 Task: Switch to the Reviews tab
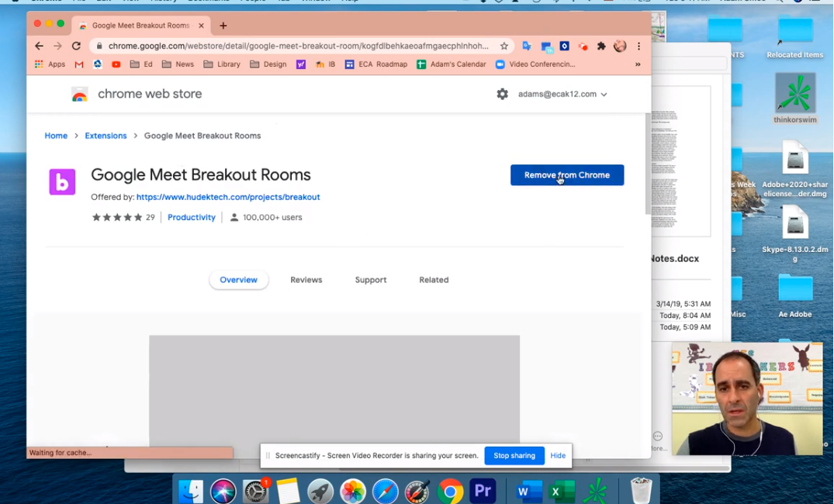(306, 280)
